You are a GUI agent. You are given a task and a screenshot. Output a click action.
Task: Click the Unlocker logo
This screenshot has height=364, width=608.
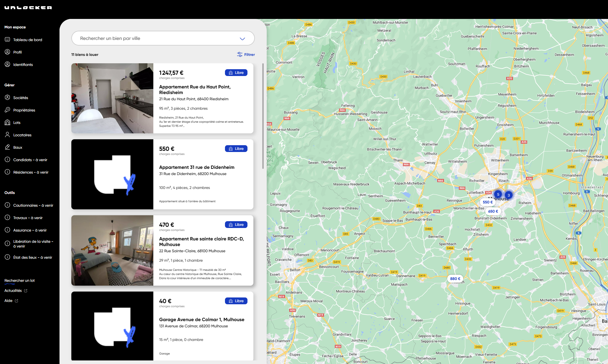click(28, 8)
